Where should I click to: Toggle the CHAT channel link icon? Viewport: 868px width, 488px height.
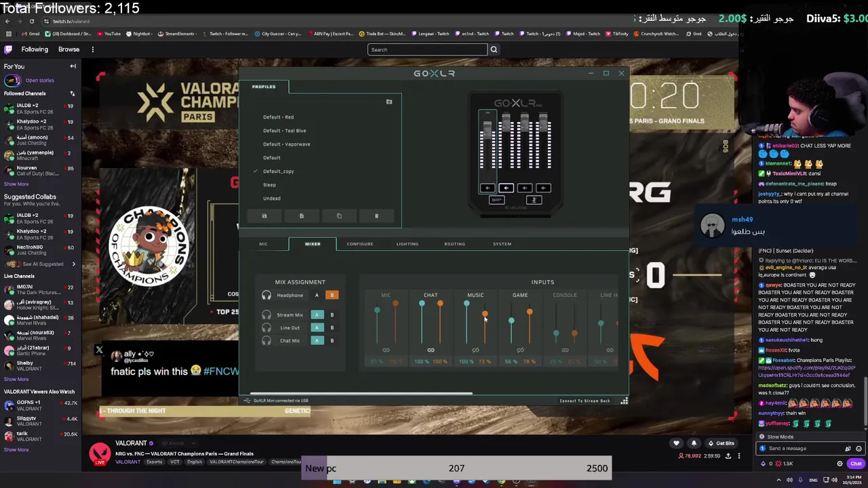(x=431, y=350)
